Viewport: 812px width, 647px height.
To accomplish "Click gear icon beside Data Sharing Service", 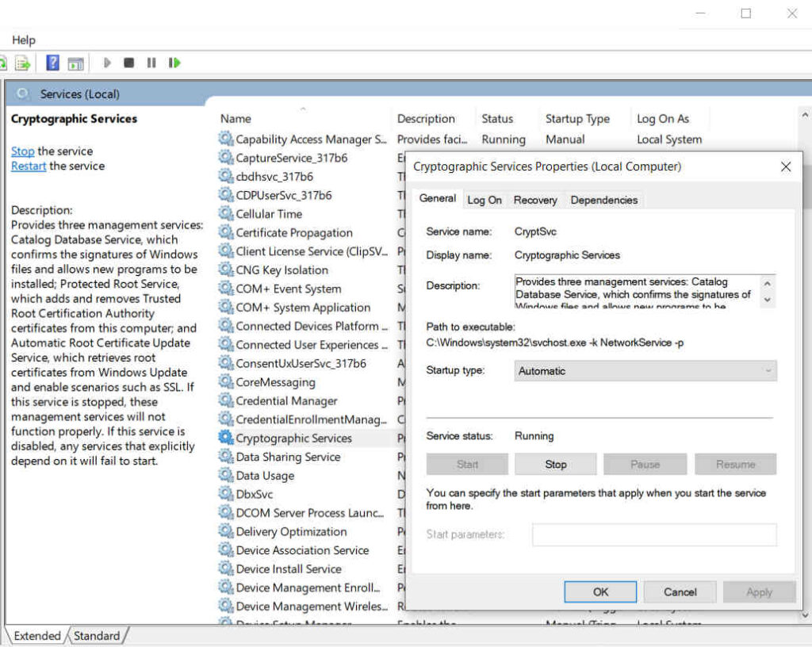I will click(x=226, y=456).
